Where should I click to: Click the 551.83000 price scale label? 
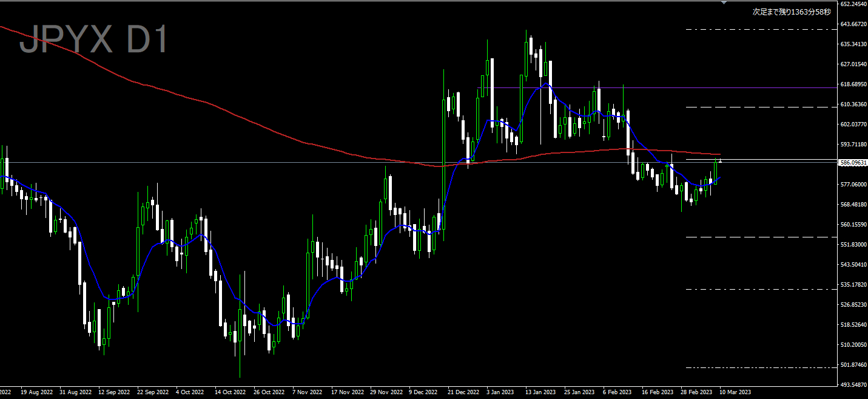tap(853, 245)
